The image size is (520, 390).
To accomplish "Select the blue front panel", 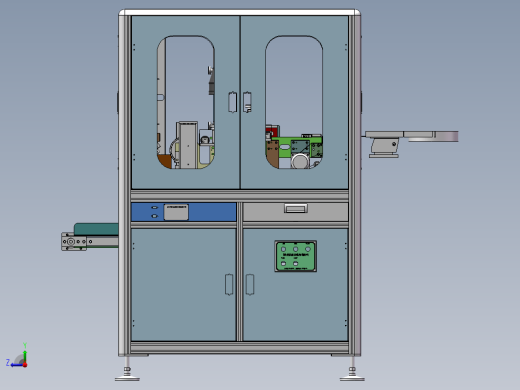I will (184, 212).
